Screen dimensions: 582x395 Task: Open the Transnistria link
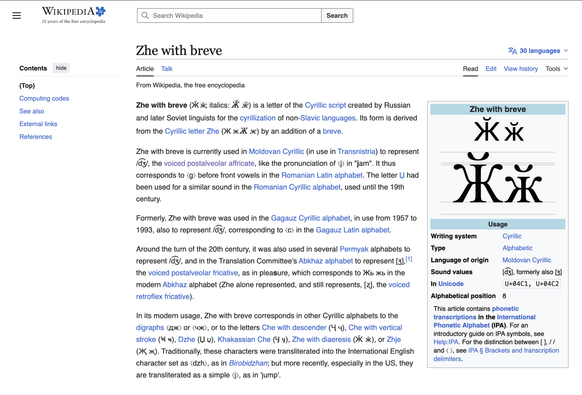[356, 151]
